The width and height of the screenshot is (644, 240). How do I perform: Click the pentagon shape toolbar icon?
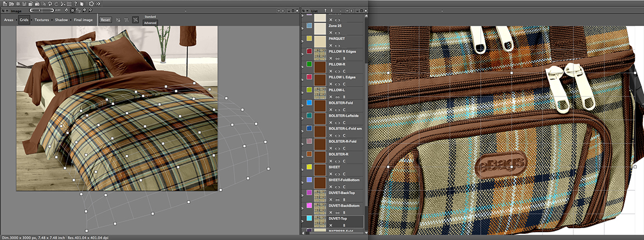tap(91, 4)
